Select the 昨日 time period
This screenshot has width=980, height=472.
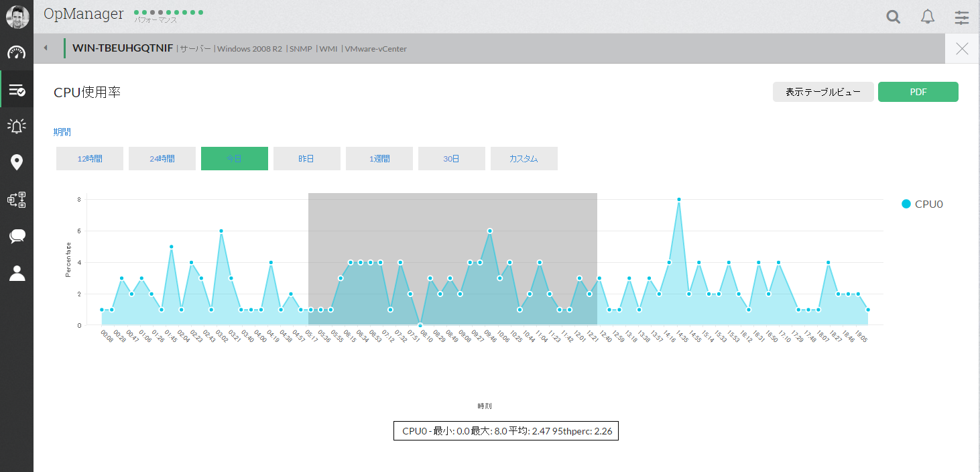[306, 158]
